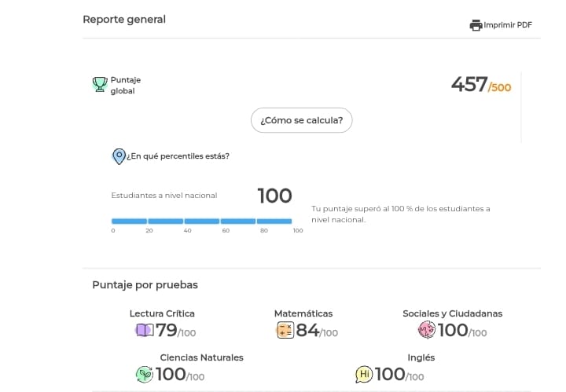Image resolution: width=566 pixels, height=392 pixels.
Task: Click the trophy icon beside Puntaje global
Action: click(100, 84)
